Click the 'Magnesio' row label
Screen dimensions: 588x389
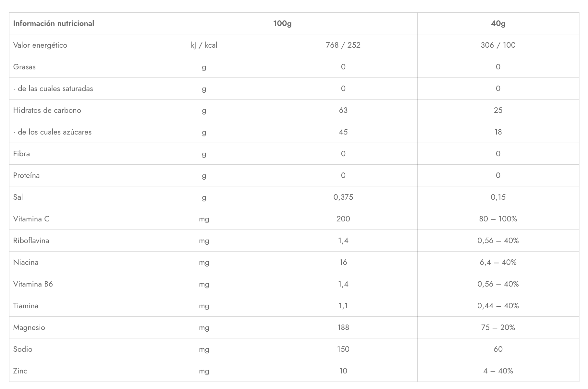(x=29, y=327)
